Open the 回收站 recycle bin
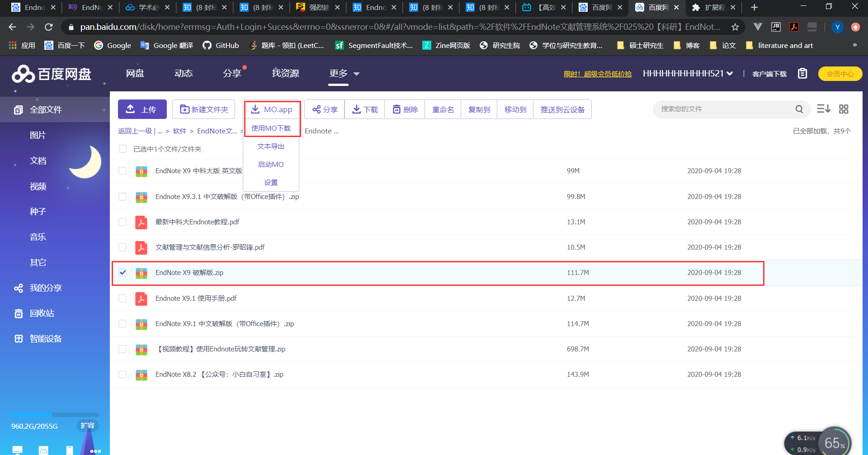Viewport: 868px width, 455px height. tap(43, 313)
